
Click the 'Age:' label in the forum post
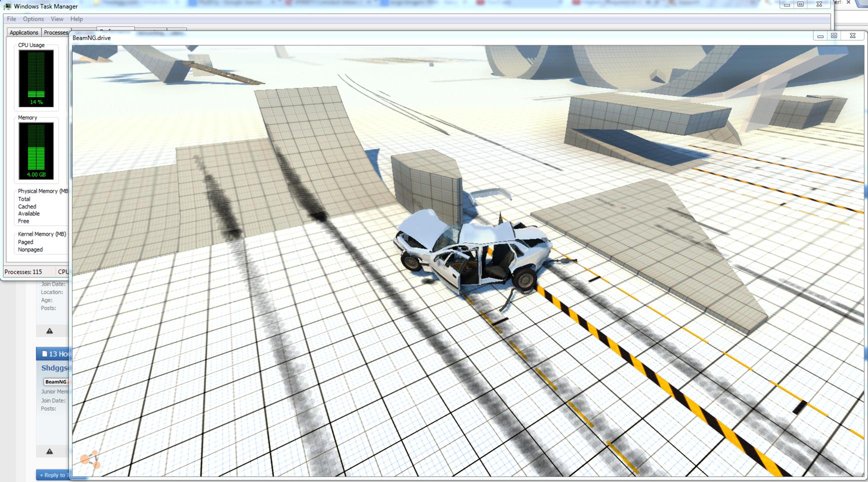[46, 300]
